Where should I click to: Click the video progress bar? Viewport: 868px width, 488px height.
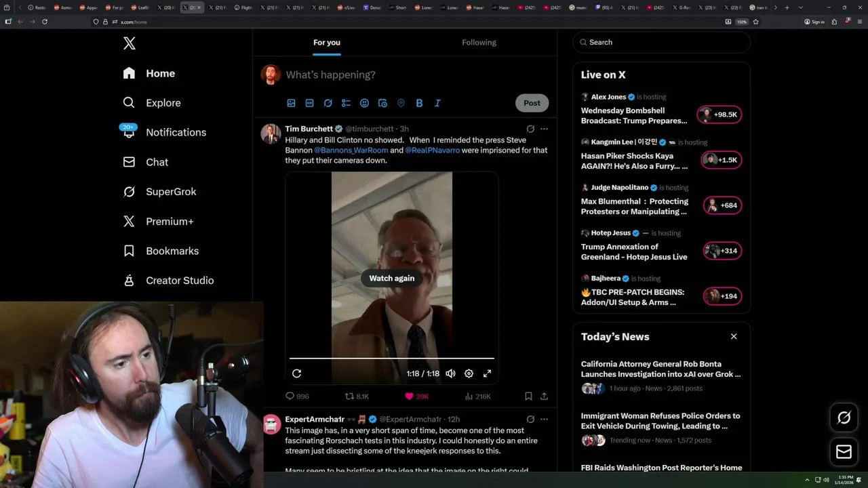(392, 358)
